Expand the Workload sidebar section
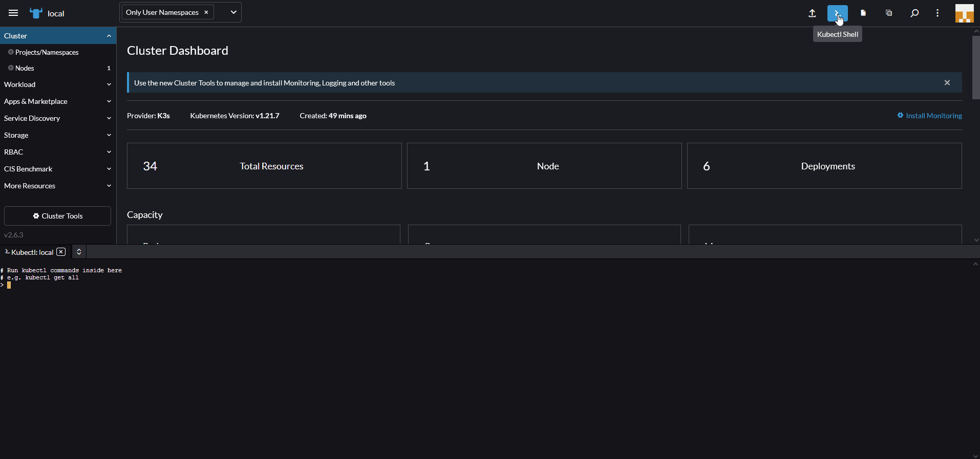 click(x=58, y=84)
